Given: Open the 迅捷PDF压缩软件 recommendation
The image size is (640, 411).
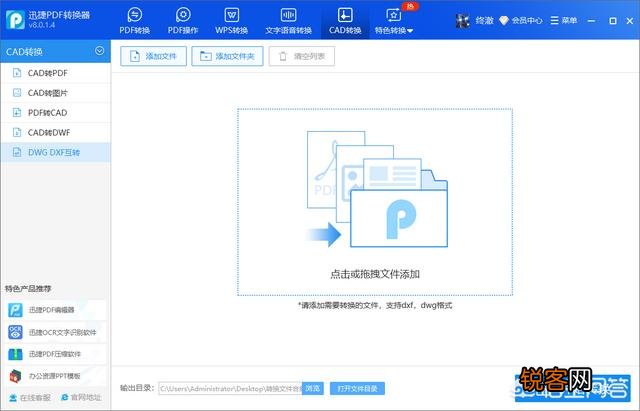Looking at the screenshot, I should (56, 354).
